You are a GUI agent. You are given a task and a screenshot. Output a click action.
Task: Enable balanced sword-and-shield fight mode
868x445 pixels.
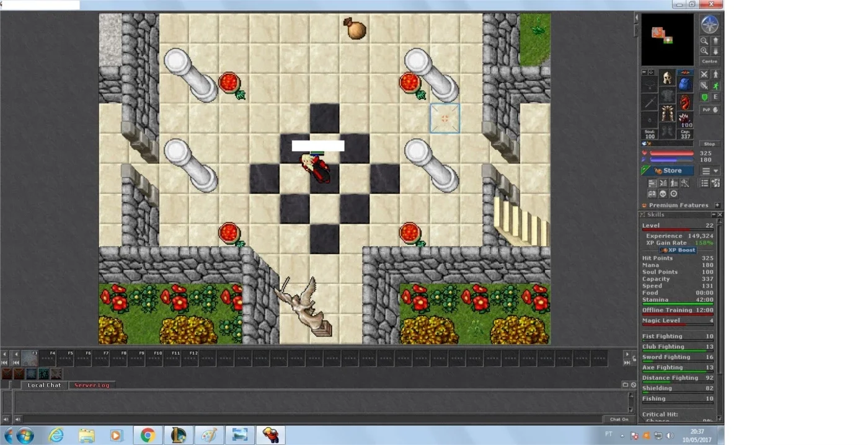coord(704,86)
